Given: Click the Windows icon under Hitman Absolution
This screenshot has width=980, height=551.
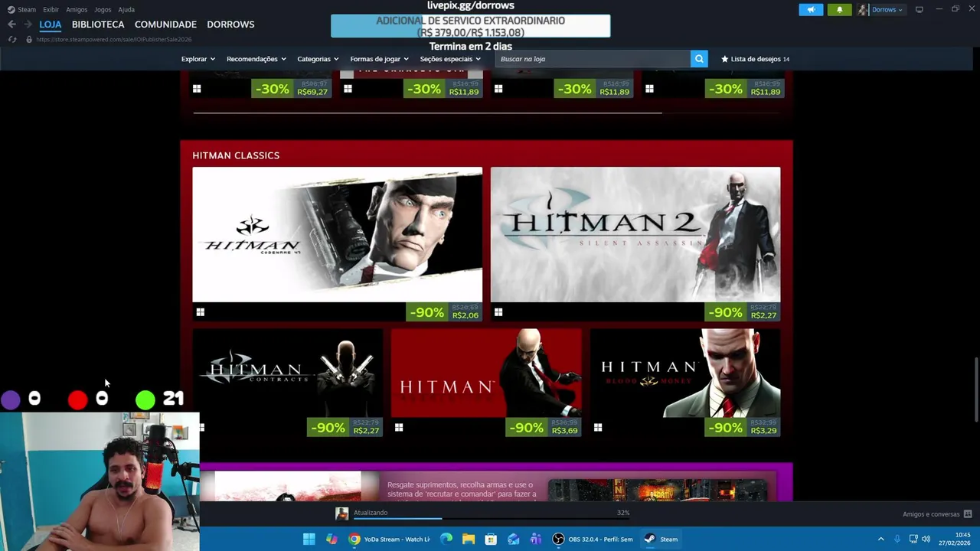Looking at the screenshot, I should pyautogui.click(x=399, y=428).
